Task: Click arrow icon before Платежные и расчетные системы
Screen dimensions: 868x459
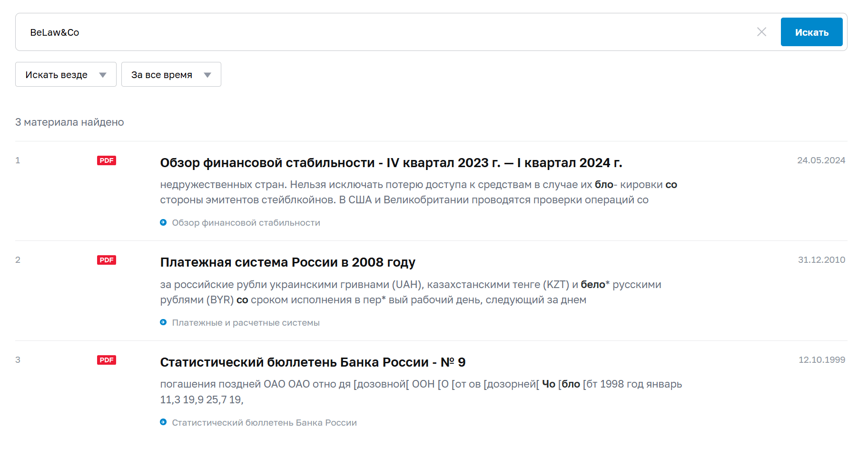Action: 163,322
